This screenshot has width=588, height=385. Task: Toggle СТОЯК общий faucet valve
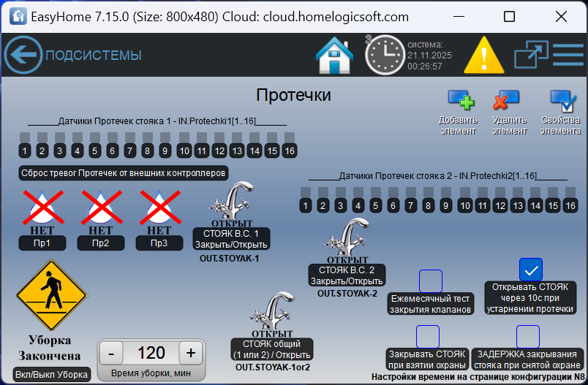(x=272, y=313)
